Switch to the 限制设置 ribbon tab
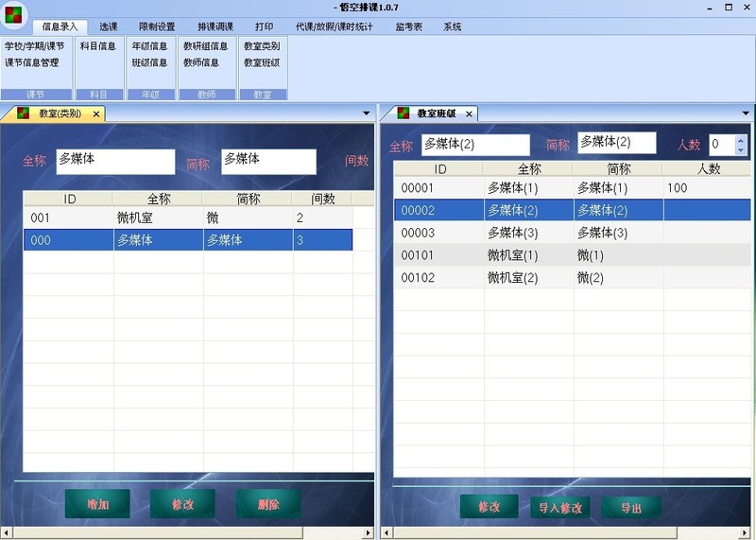756x540 pixels. click(157, 27)
